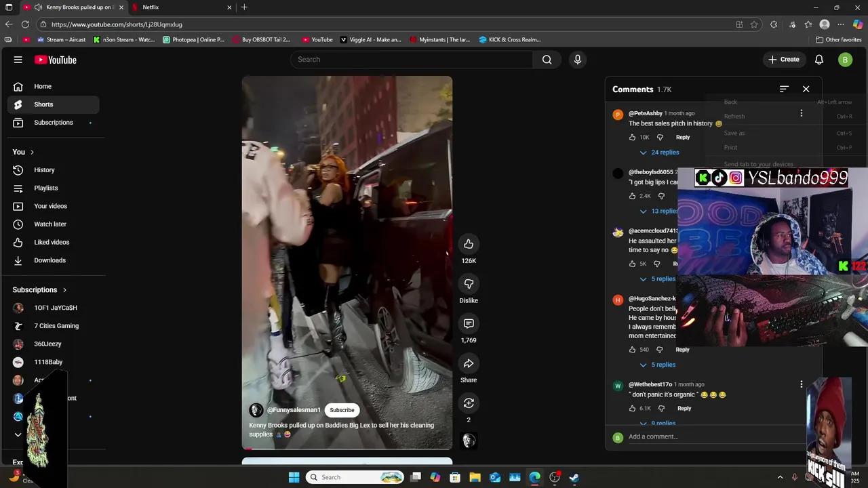This screenshot has width=868, height=488.
Task: Expand 9 replies under @Wethebest17o
Action: tap(657, 423)
